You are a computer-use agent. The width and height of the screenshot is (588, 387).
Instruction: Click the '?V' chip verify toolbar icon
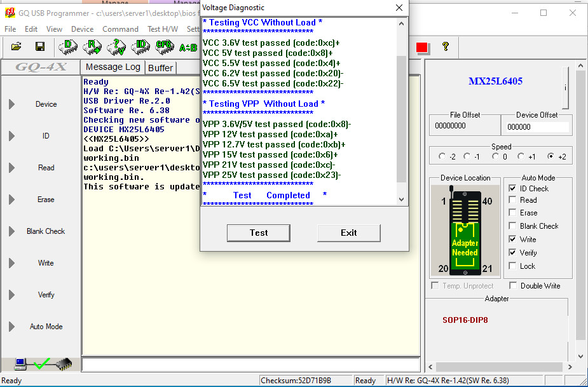[x=116, y=47]
